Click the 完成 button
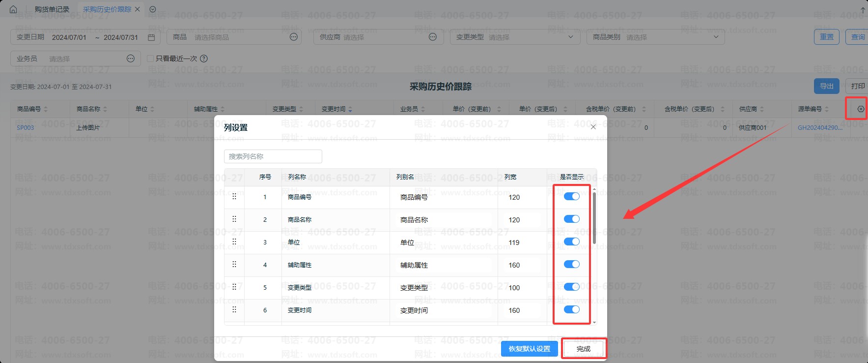868x363 pixels. pyautogui.click(x=583, y=349)
